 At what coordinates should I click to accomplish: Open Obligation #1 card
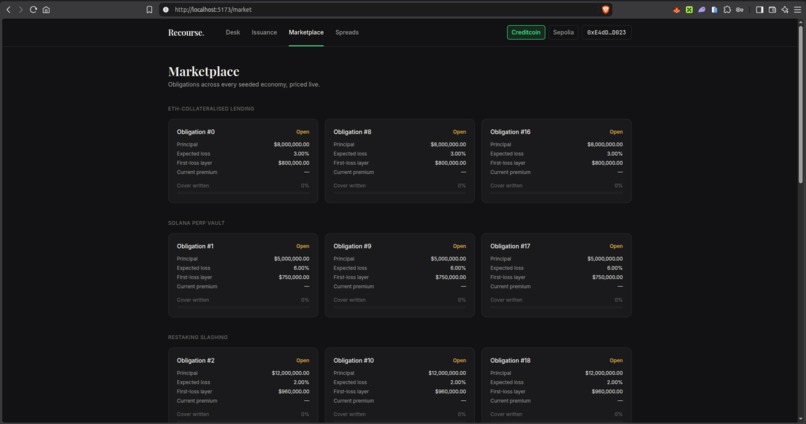pyautogui.click(x=243, y=275)
